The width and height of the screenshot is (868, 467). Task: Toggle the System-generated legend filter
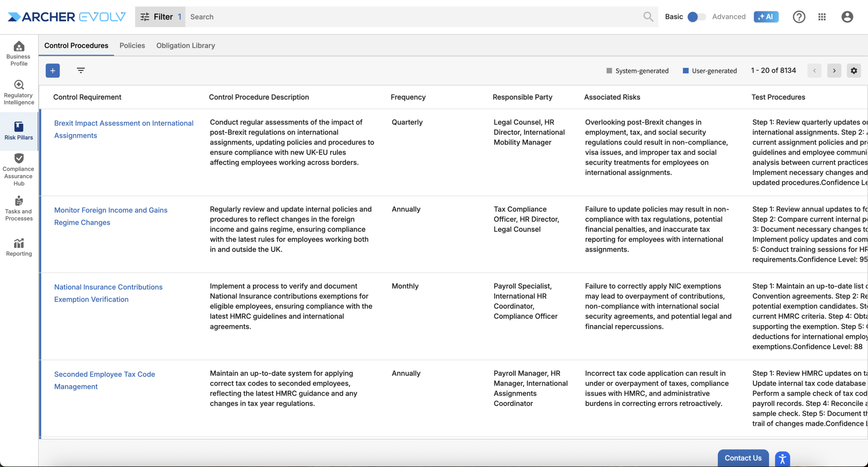pos(637,71)
